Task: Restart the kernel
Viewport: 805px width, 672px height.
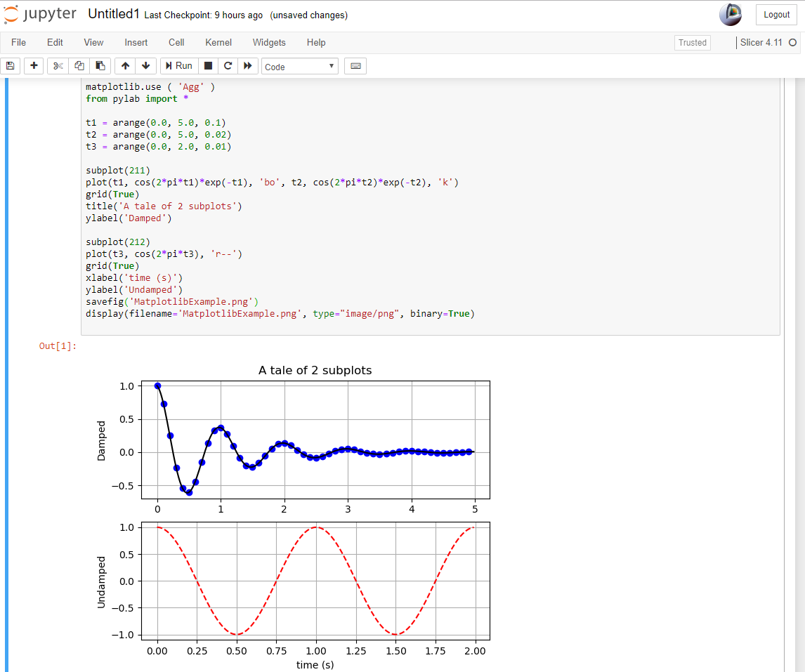Action: (x=228, y=66)
